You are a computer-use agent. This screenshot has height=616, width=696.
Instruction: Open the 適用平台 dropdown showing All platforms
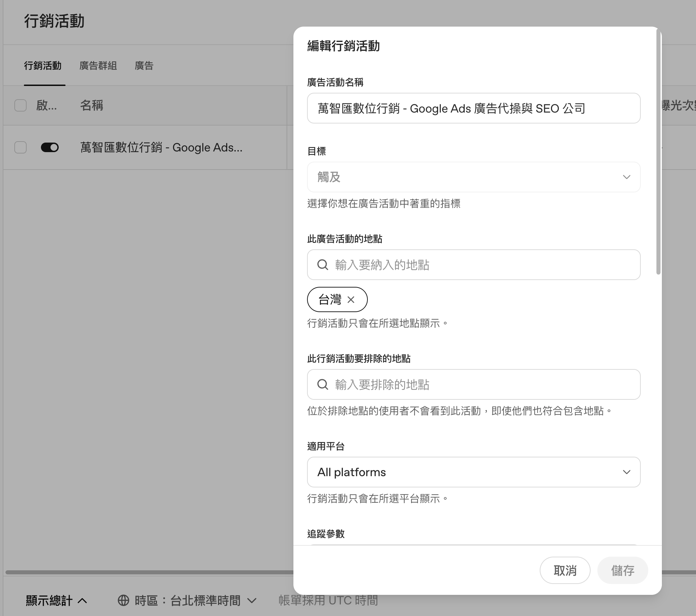[474, 472]
